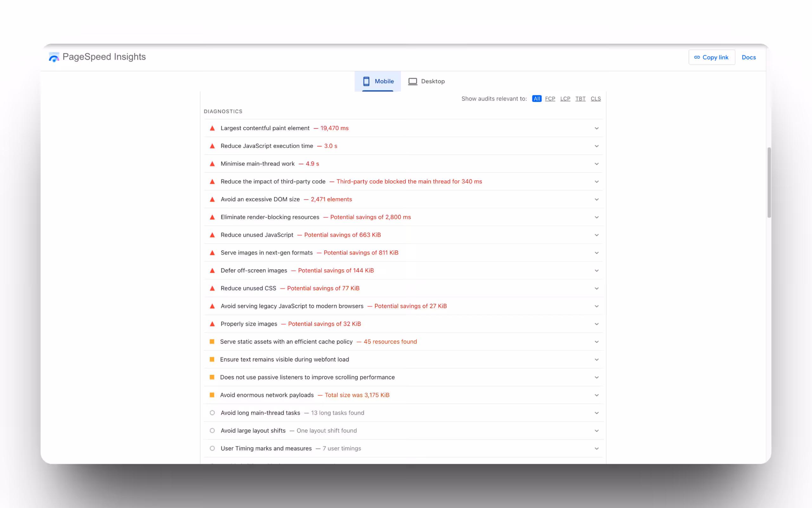Click red triangle beside Largest contentful paint element

212,128
